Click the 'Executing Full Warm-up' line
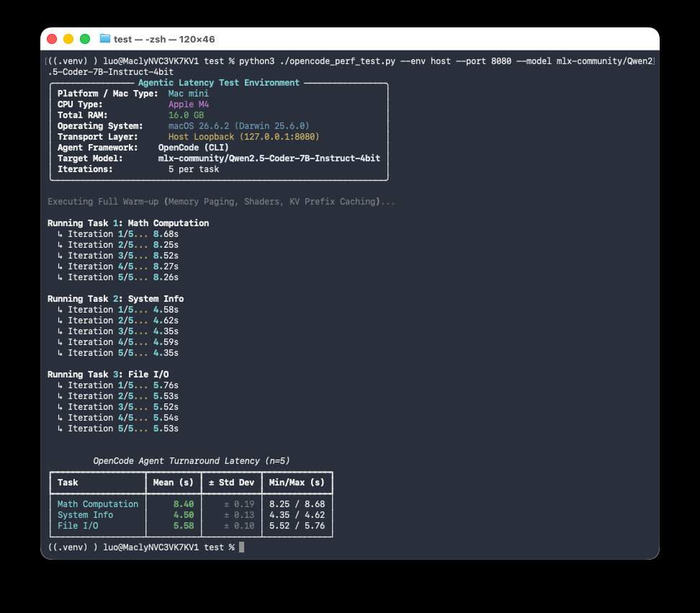This screenshot has height=613, width=700. [x=221, y=202]
